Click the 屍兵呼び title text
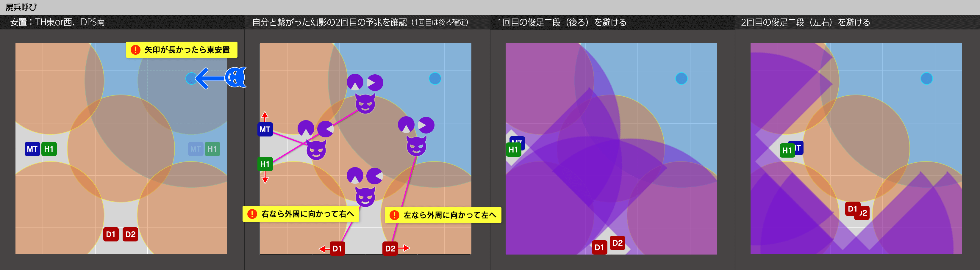 point(21,7)
